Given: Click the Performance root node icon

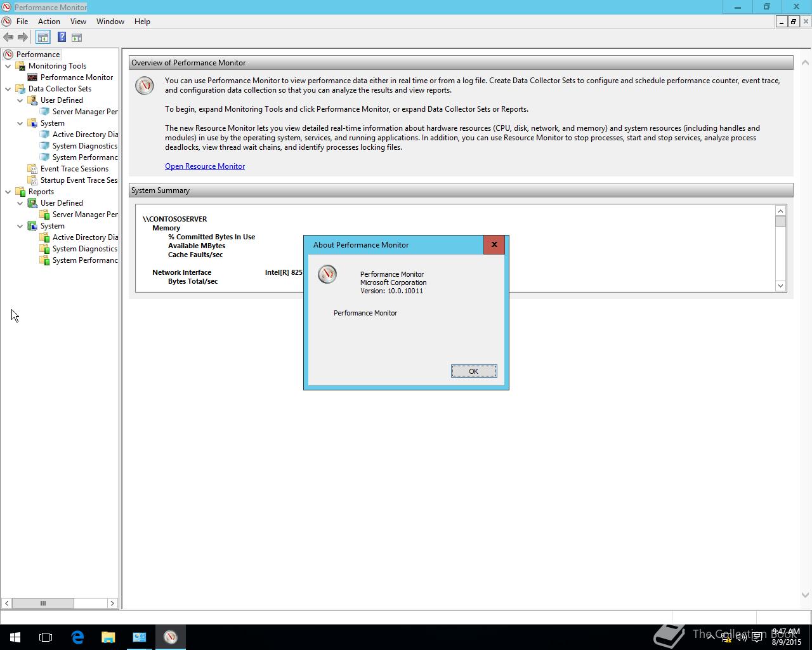Looking at the screenshot, I should click(8, 55).
